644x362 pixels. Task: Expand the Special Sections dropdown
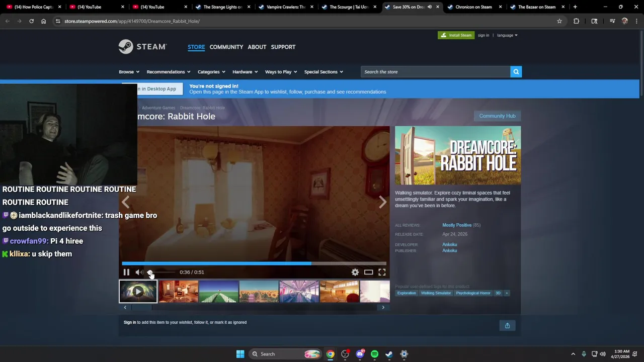[x=324, y=72]
